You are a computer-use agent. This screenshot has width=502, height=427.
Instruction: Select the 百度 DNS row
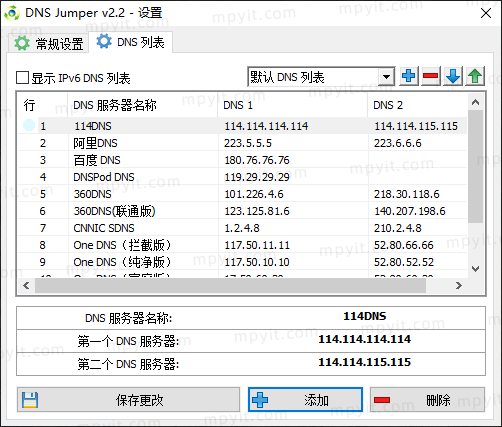[x=242, y=160]
